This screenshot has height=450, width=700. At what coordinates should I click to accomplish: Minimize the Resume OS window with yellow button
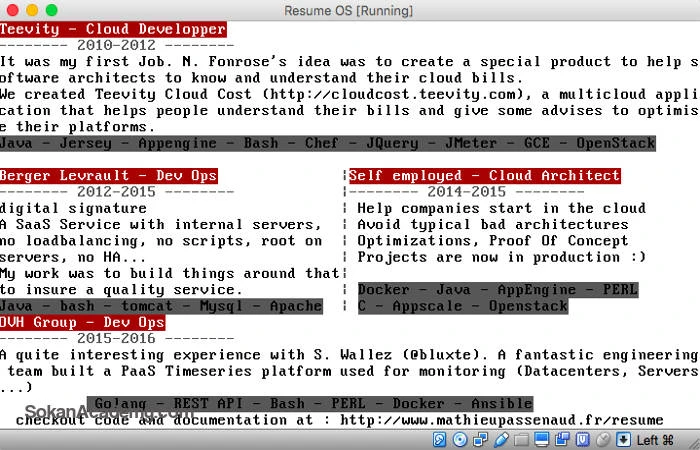32,10
